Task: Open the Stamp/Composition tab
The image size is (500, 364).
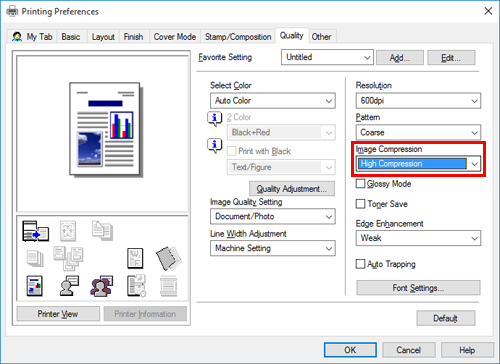Action: point(238,37)
